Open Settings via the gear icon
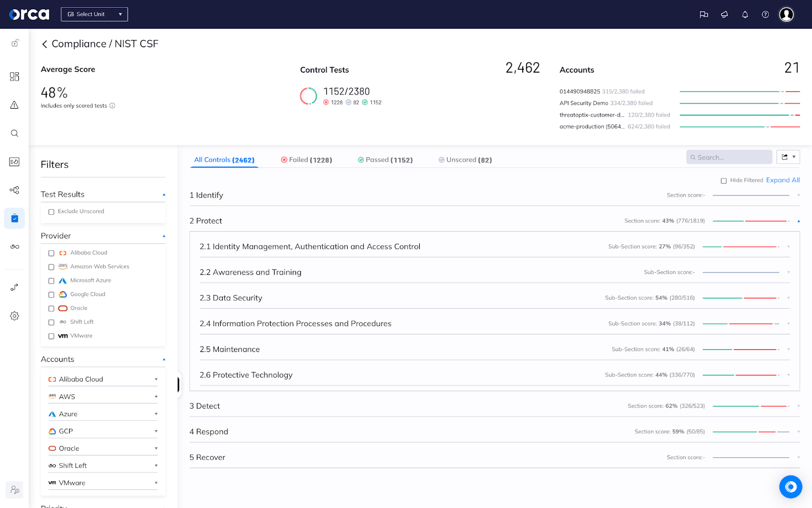812x508 pixels. tap(14, 315)
